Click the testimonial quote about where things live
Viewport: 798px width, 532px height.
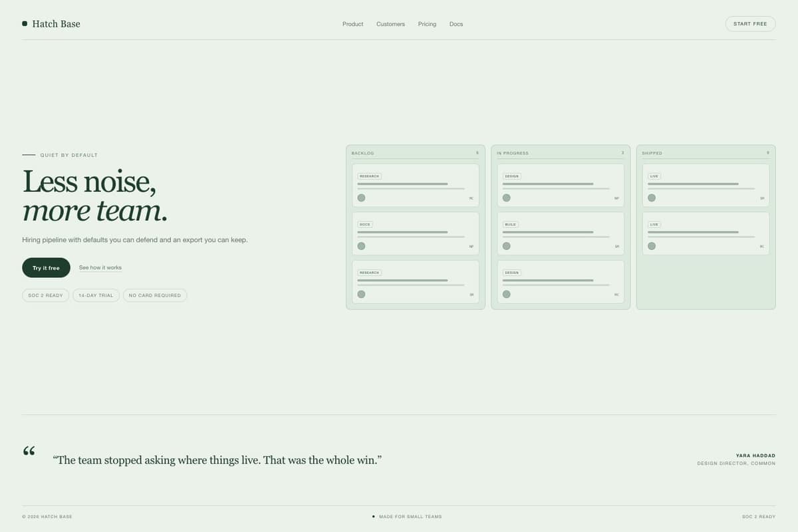(217, 460)
